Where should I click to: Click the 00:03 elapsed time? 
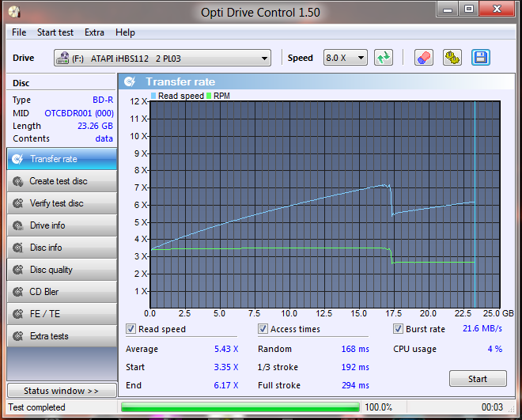tap(492, 407)
